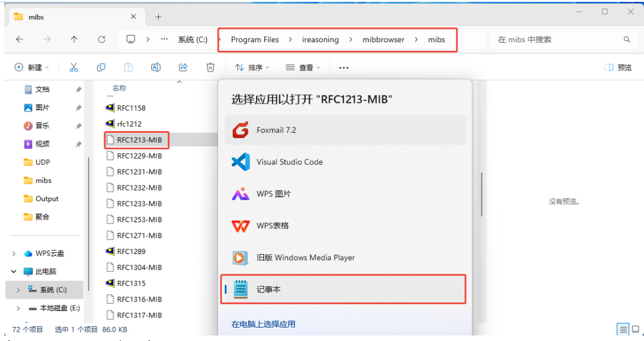
Task: Switch to large icons view in status bar
Action: pos(635,329)
